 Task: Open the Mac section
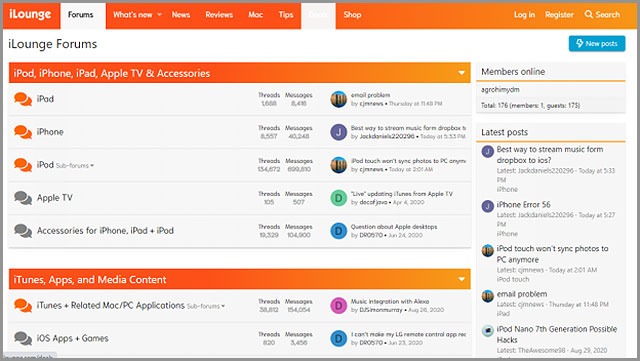(256, 15)
